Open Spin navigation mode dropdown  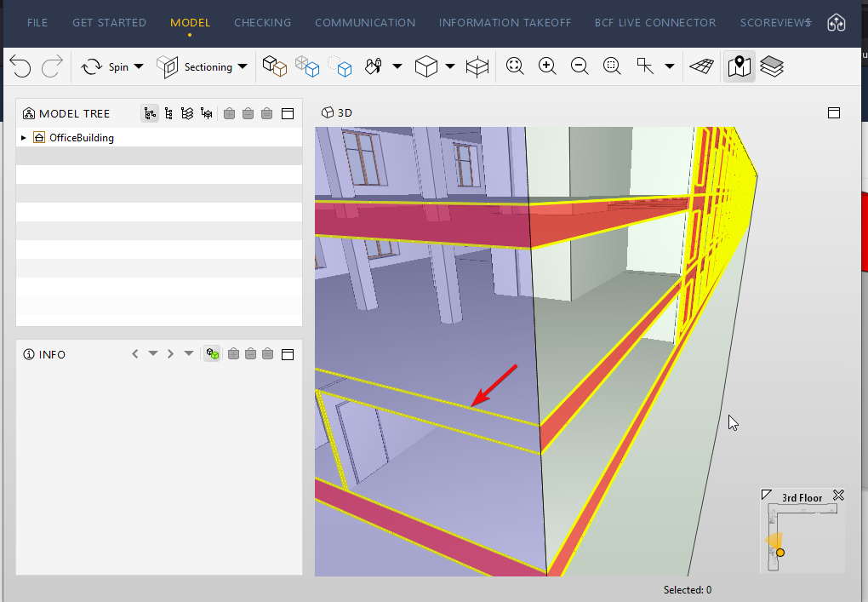139,66
